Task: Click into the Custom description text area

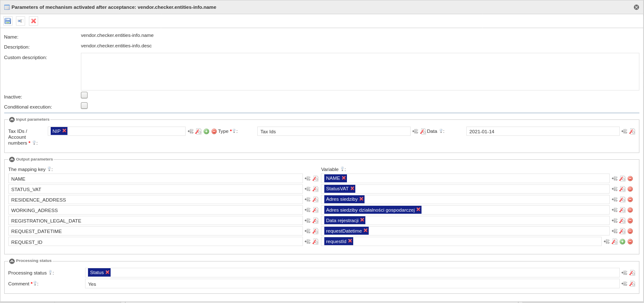Action: [x=360, y=72]
